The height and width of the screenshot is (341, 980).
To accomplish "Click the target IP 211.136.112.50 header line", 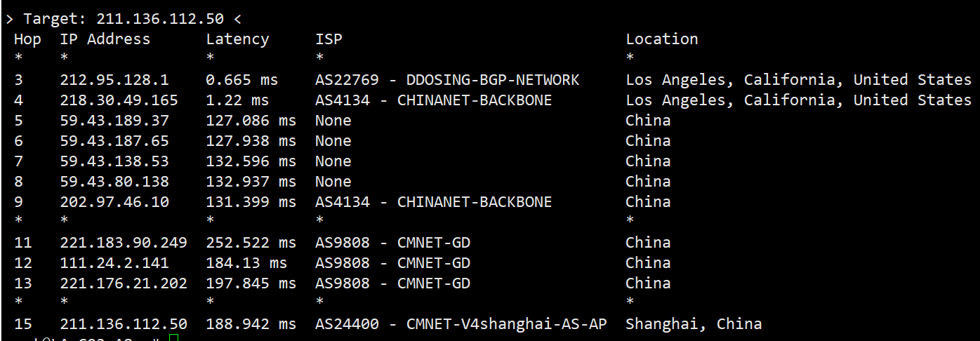I will pyautogui.click(x=123, y=19).
